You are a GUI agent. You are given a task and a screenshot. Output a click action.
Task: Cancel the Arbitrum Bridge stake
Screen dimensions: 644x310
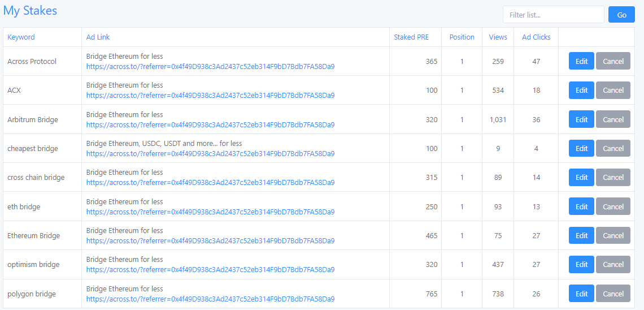[613, 119]
